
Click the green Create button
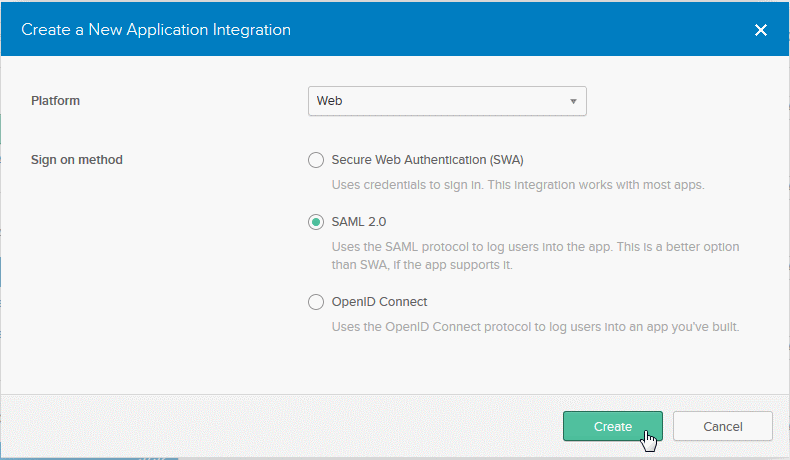click(x=613, y=426)
